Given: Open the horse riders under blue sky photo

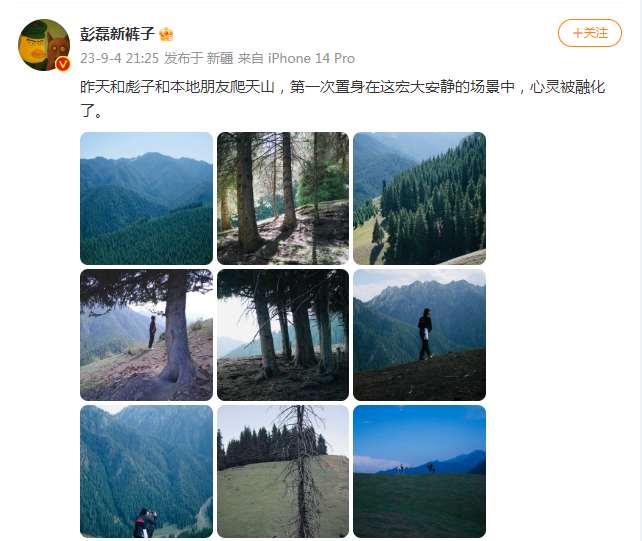Looking at the screenshot, I should tap(419, 471).
